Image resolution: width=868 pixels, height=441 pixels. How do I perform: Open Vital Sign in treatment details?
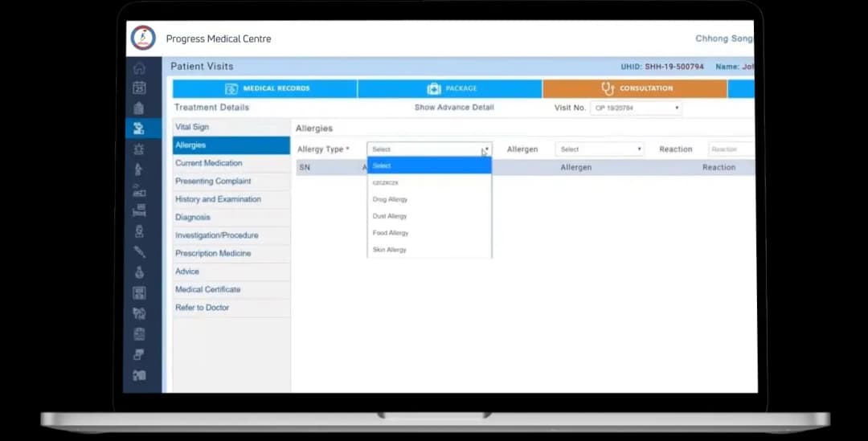click(x=192, y=127)
